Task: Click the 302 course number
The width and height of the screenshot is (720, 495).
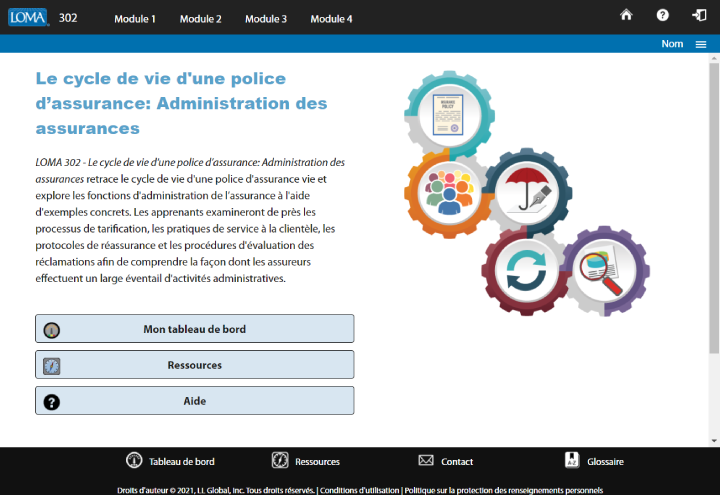Action: click(x=68, y=18)
